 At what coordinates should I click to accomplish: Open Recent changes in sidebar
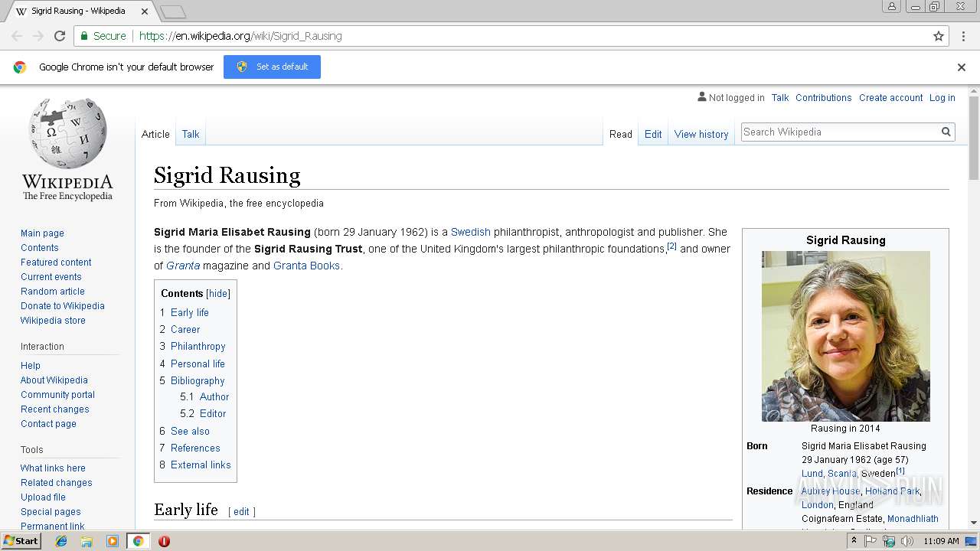click(55, 409)
